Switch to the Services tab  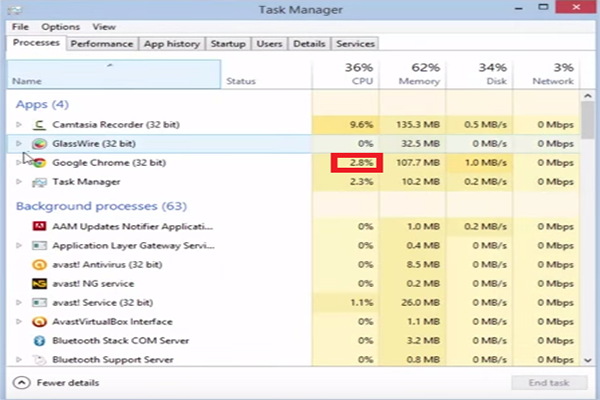tap(355, 44)
